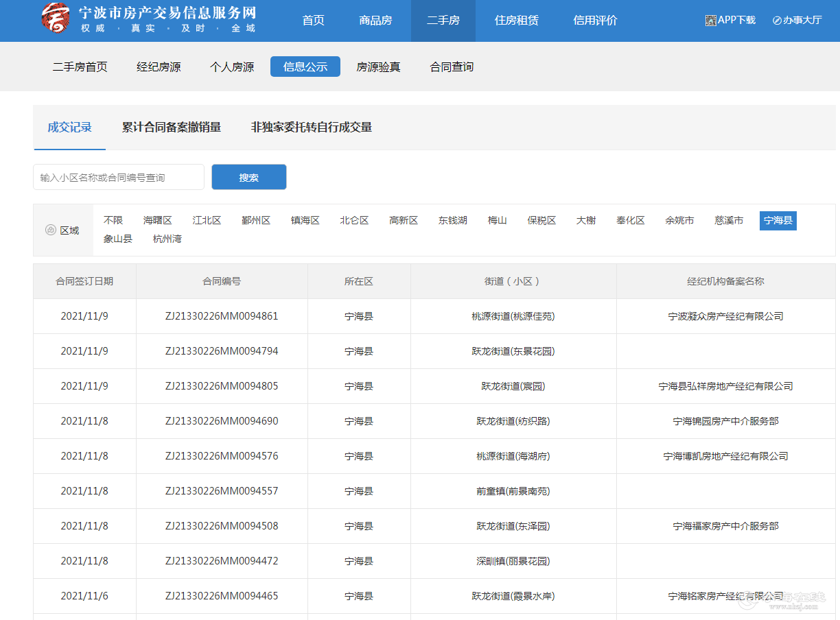Click the 跃龙街道(东景花园) cell

tap(513, 351)
